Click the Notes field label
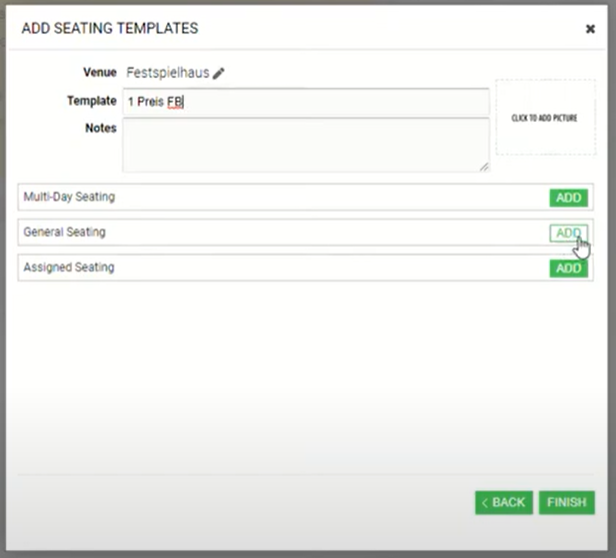The width and height of the screenshot is (616, 558). point(101,128)
